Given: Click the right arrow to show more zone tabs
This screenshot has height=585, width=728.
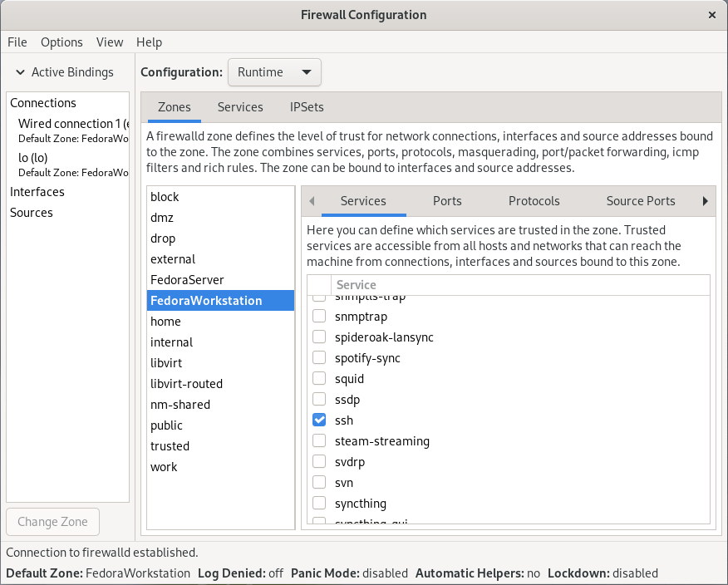Looking at the screenshot, I should (x=706, y=201).
